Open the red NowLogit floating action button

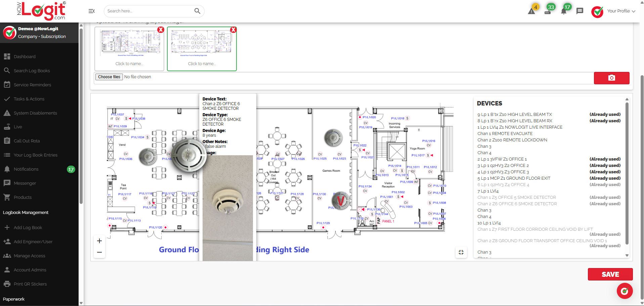625,291
